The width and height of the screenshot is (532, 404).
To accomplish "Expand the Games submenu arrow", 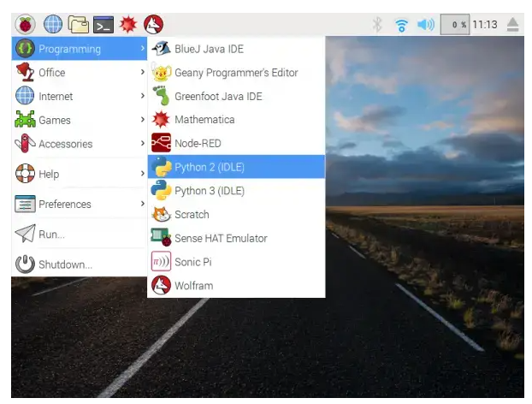I will point(143,120).
